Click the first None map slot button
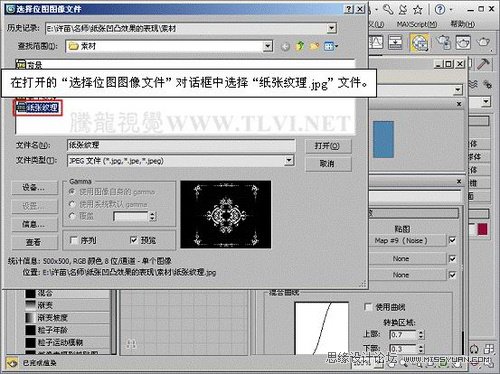 pos(407,259)
